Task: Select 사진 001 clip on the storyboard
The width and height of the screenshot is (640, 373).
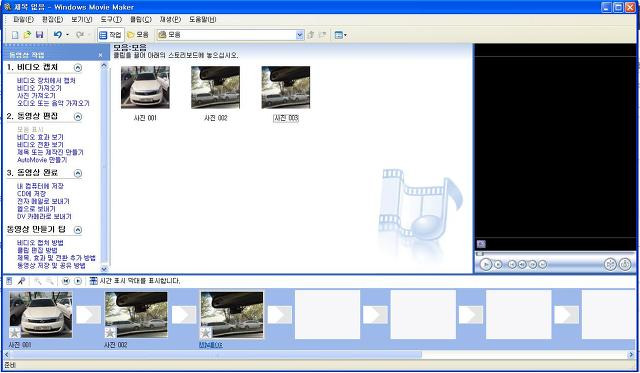Action: pyautogui.click(x=41, y=315)
